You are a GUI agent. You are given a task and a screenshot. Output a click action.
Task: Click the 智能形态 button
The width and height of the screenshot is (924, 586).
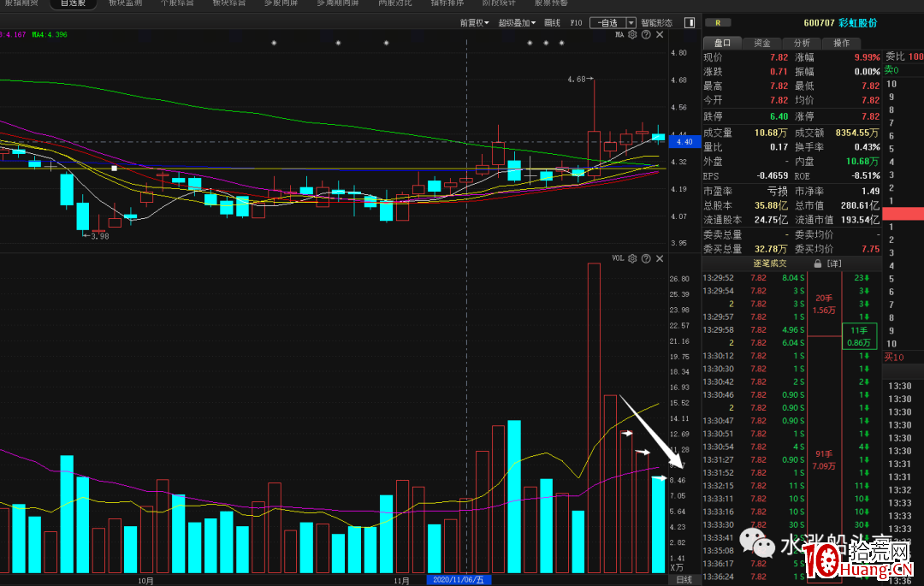[656, 23]
